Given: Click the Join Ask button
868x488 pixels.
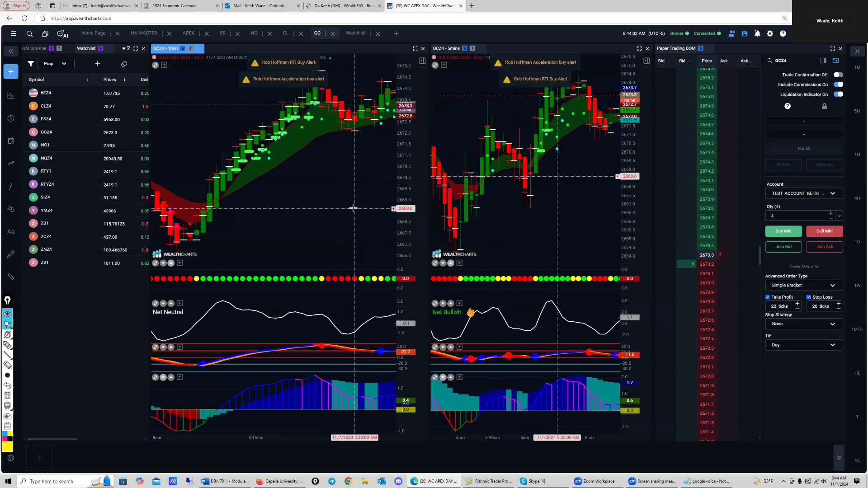Looking at the screenshot, I should tap(825, 247).
